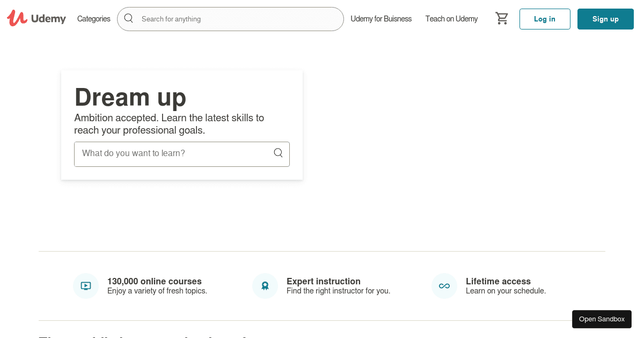Click the Open Sandbox button

(x=602, y=319)
